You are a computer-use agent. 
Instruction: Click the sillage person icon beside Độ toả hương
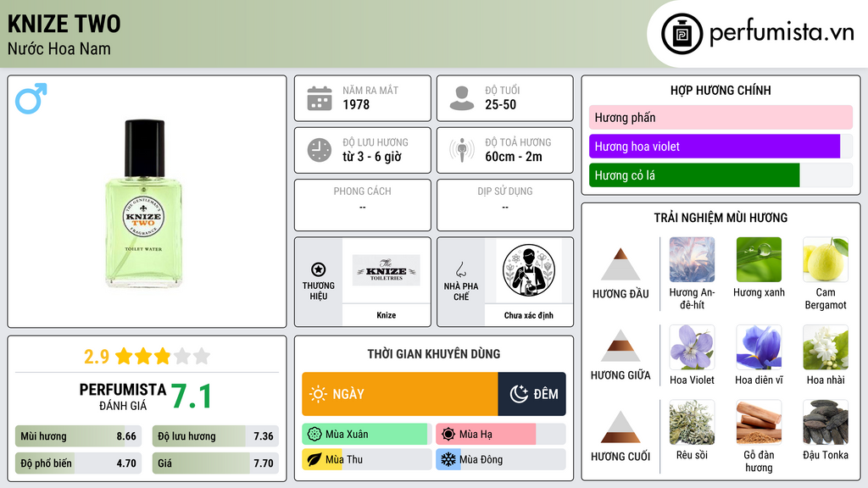(x=462, y=150)
